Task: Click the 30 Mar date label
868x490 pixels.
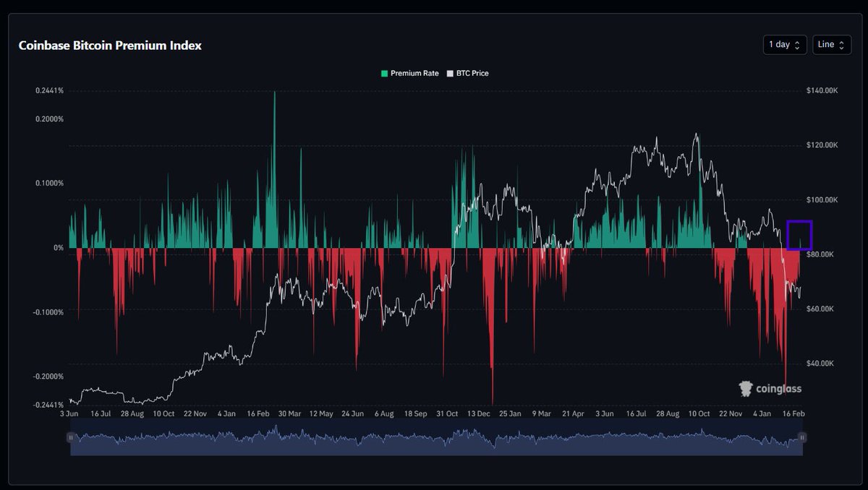Action: pos(289,414)
